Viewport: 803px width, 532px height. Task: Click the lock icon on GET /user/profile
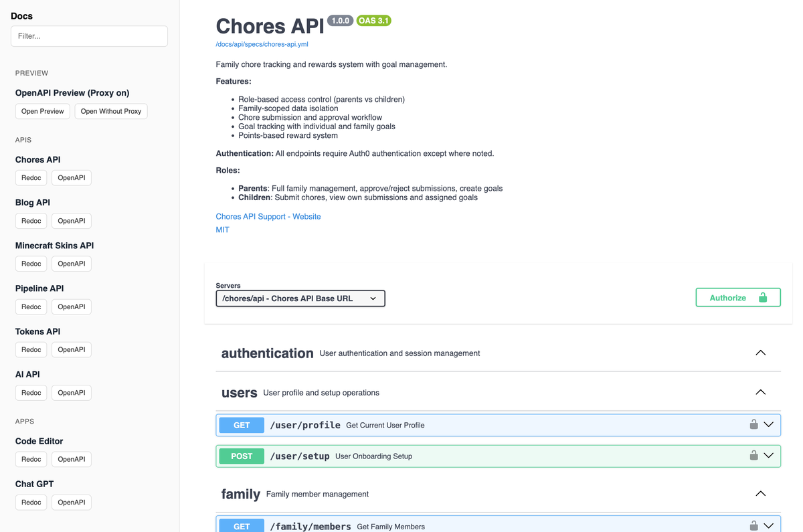point(753,424)
